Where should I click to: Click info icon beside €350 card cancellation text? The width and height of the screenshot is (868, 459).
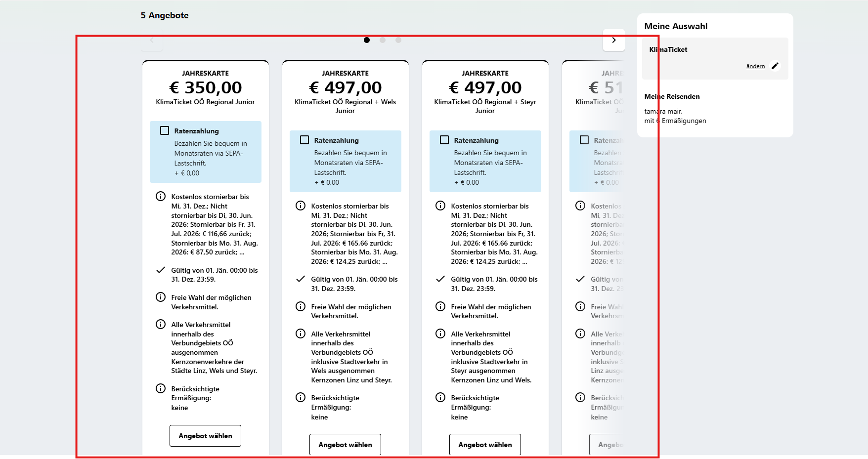click(161, 196)
